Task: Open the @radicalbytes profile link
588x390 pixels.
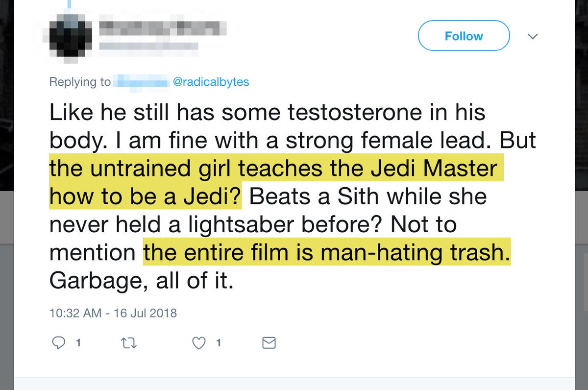Action: click(x=212, y=82)
